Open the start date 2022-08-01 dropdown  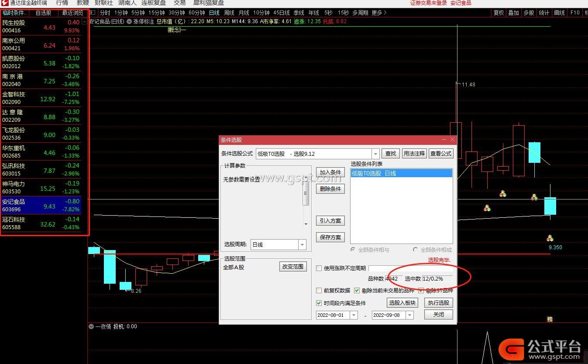(354, 315)
